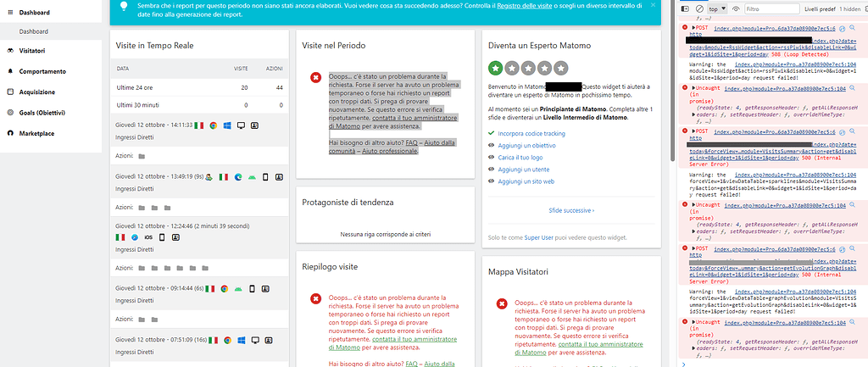The width and height of the screenshot is (868, 367).
Task: Dismiss the blue notification banner
Action: click(x=653, y=4)
